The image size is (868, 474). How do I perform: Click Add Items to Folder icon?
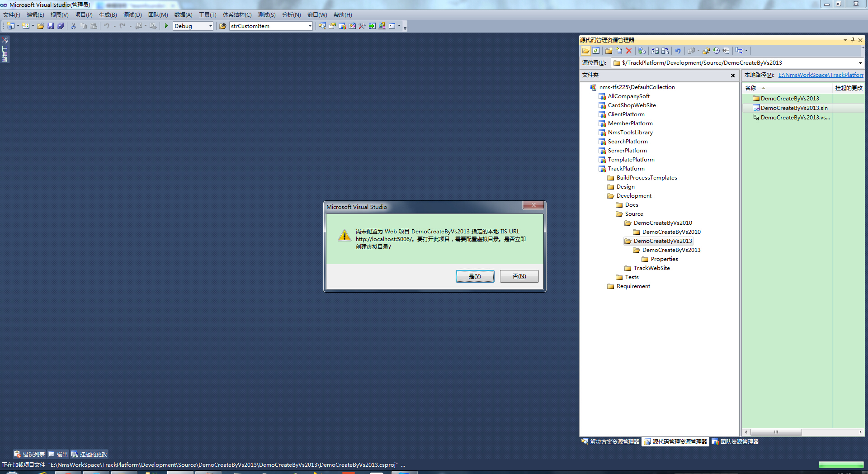click(619, 51)
